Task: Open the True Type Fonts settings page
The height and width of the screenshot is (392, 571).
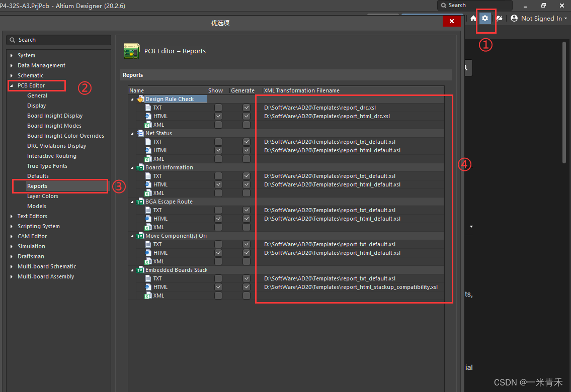Action: (47, 165)
